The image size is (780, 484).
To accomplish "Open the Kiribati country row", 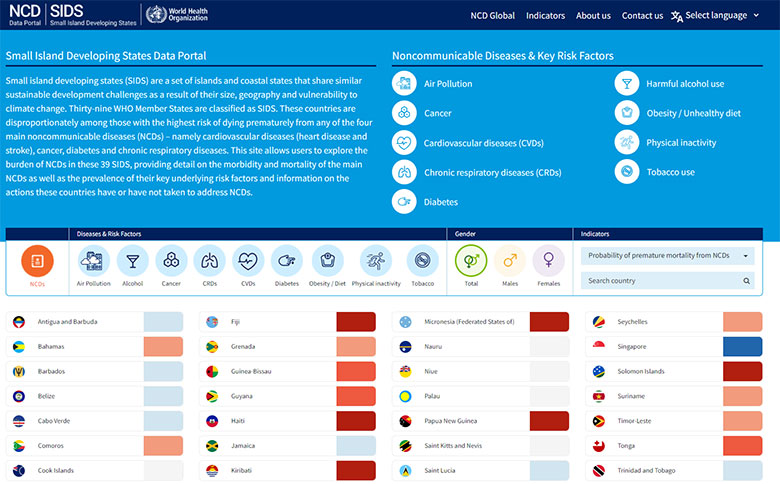I will coord(288,471).
